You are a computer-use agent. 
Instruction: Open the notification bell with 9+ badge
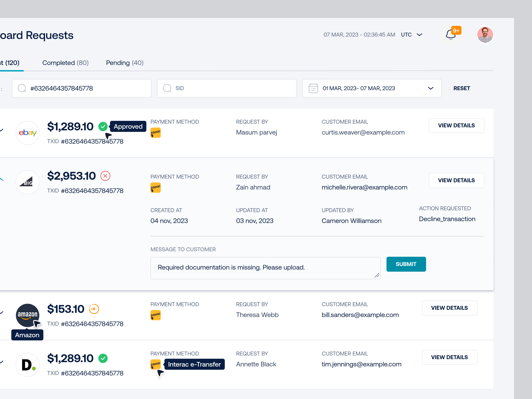[x=450, y=35]
